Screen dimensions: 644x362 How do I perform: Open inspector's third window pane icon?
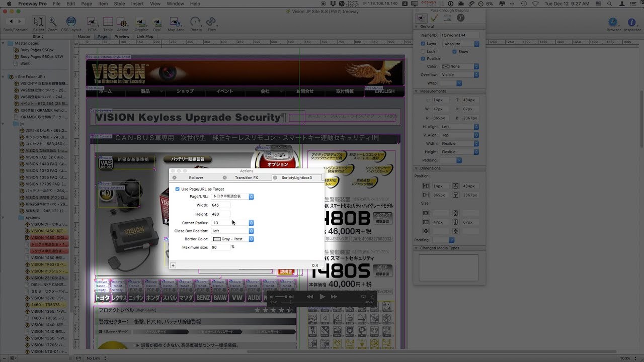pos(447,18)
